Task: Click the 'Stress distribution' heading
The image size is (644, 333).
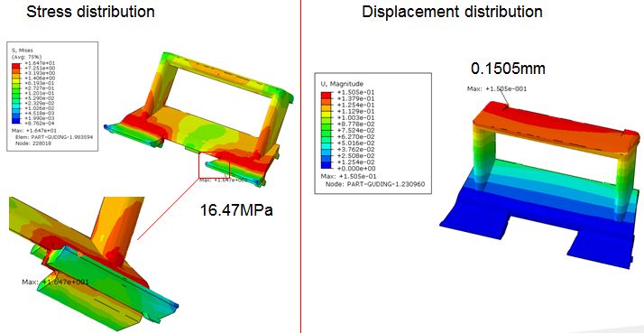Action: [90, 12]
